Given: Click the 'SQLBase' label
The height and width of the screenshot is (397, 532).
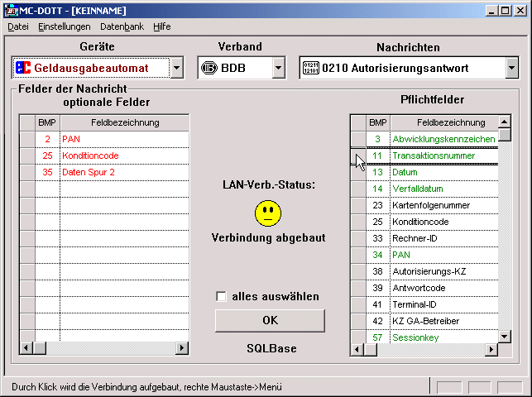Looking at the screenshot, I should tap(271, 348).
